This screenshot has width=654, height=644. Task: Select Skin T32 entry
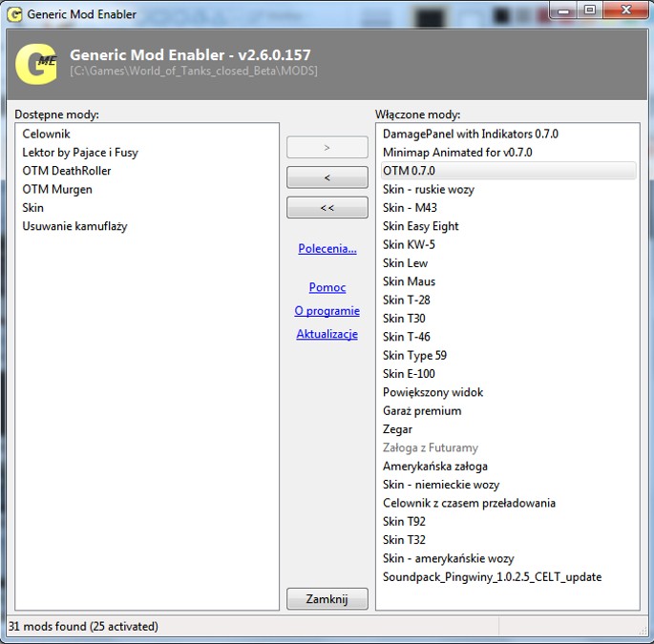click(404, 540)
